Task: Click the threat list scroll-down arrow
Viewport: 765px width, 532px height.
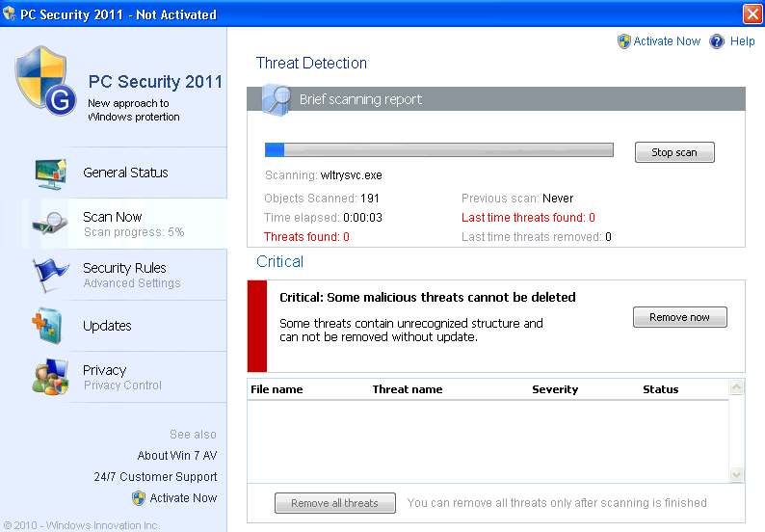Action: 737,474
